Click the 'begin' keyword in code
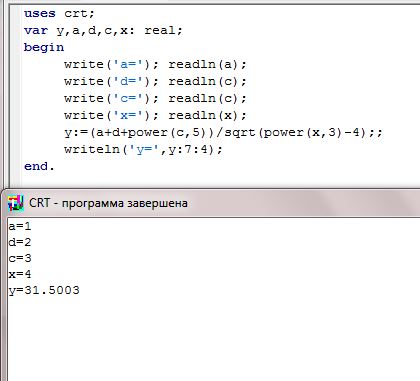The width and height of the screenshot is (420, 381). [x=44, y=47]
